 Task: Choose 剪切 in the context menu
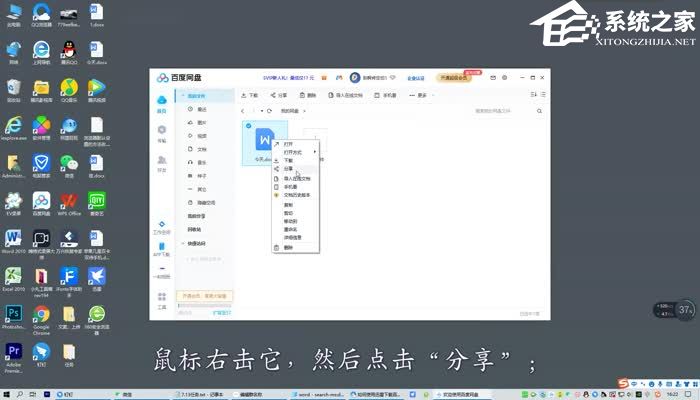coord(288,213)
